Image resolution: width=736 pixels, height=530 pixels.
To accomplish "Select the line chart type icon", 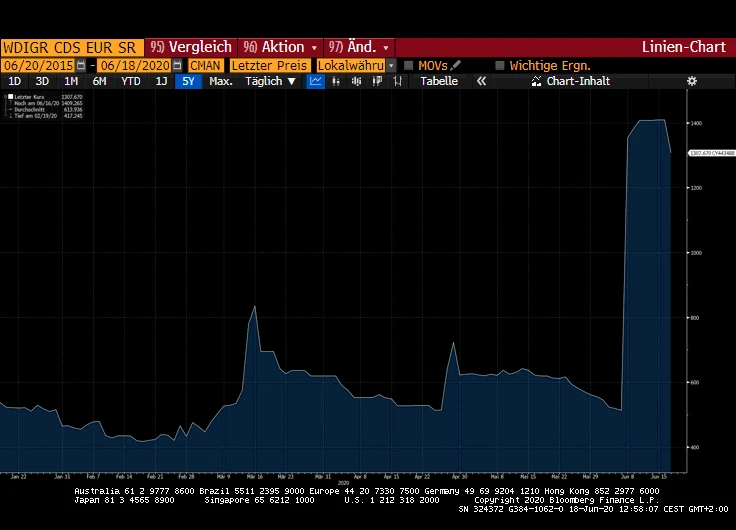I will [316, 81].
